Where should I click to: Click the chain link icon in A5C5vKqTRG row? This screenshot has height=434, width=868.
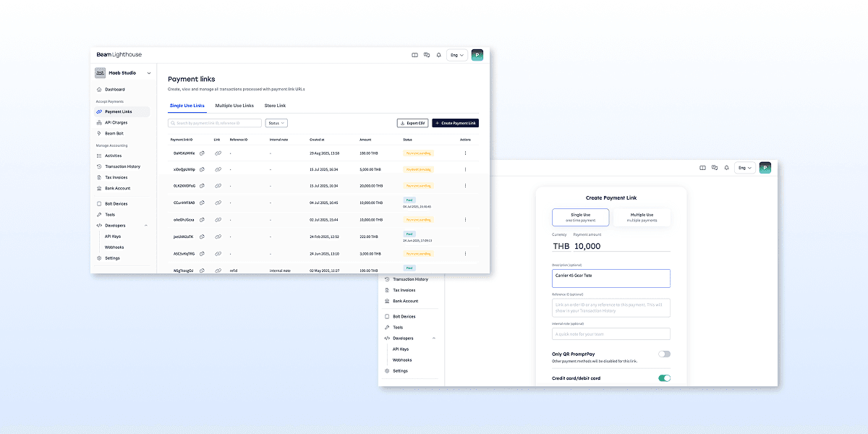click(218, 254)
